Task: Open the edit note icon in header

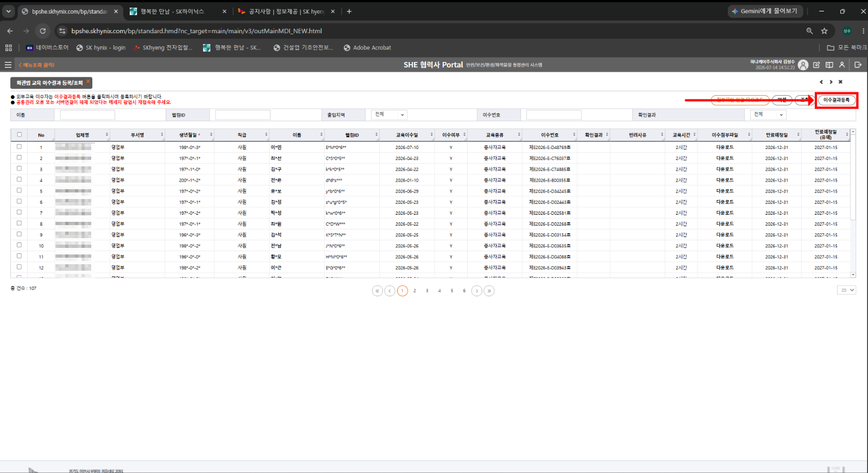Action: pos(816,65)
